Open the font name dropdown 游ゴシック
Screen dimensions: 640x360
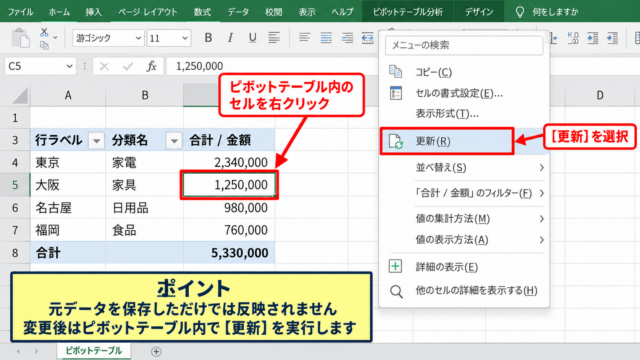[138, 38]
